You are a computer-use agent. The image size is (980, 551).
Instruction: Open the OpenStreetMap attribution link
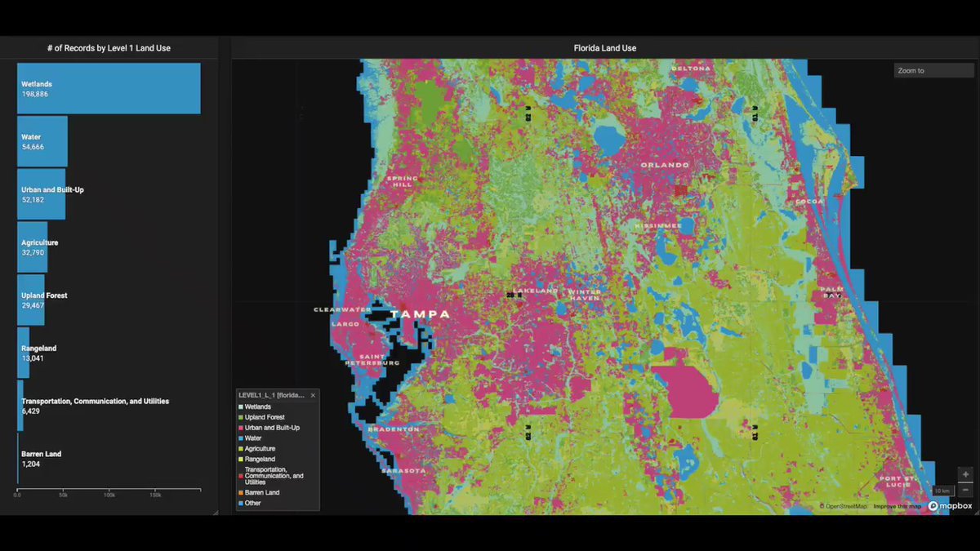[845, 507]
